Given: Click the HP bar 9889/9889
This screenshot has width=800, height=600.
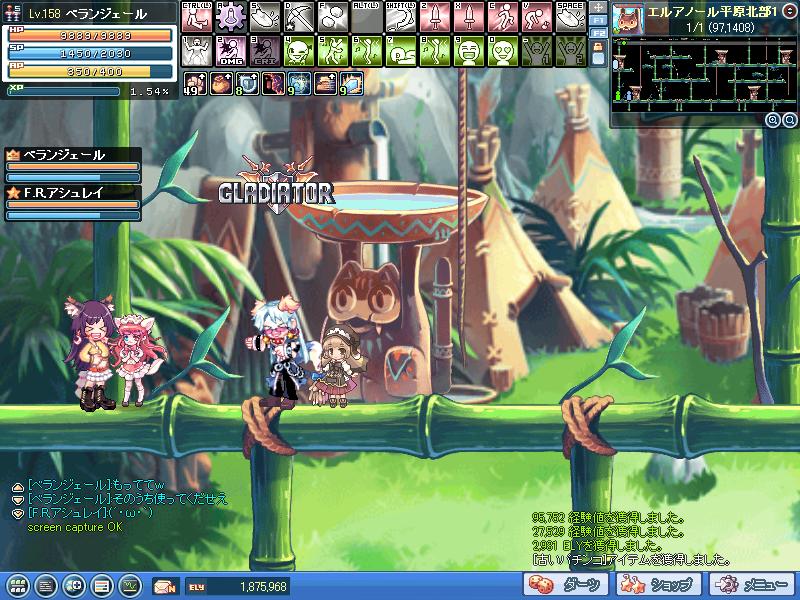Looking at the screenshot, I should coord(90,36).
